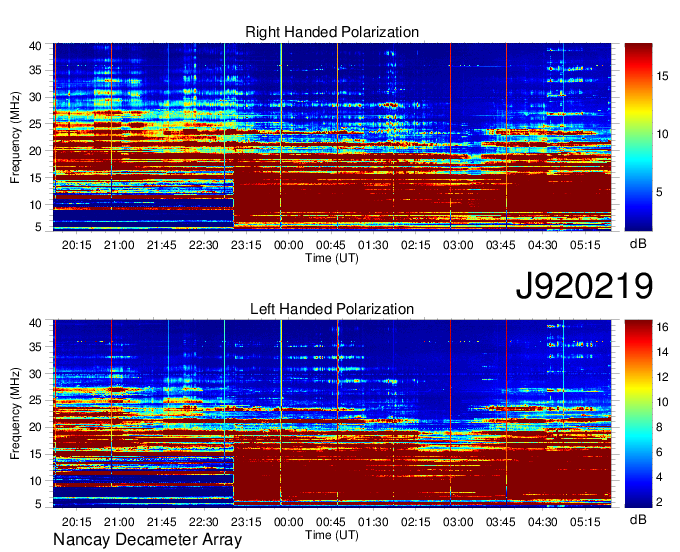Click the 22:30 time tick of left-handed plot

point(204,522)
